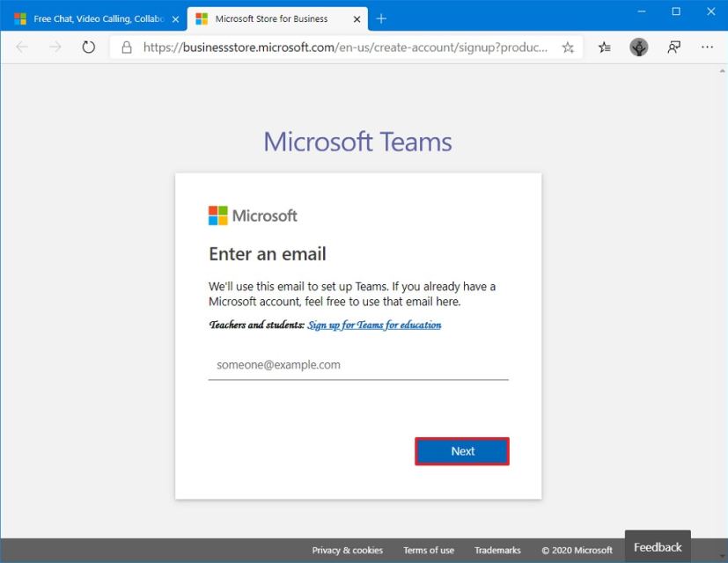Open the Favorites hub
The image size is (728, 563).
(x=604, y=48)
